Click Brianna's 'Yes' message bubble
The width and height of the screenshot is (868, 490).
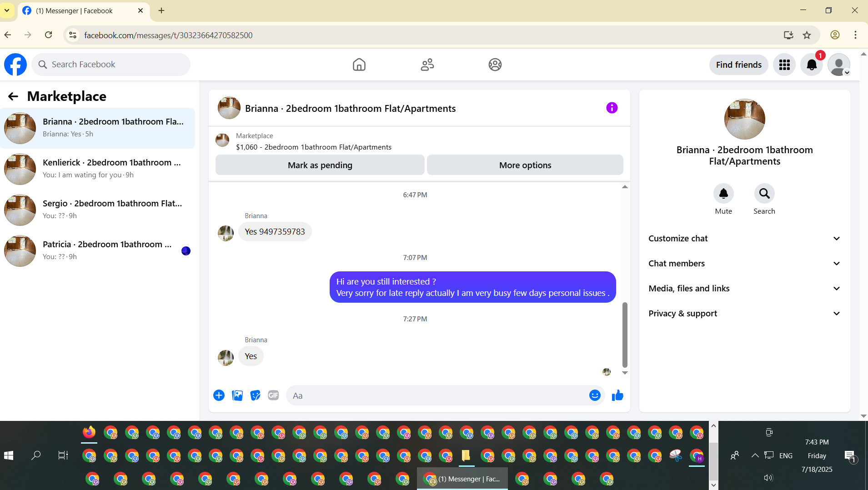[251, 356]
